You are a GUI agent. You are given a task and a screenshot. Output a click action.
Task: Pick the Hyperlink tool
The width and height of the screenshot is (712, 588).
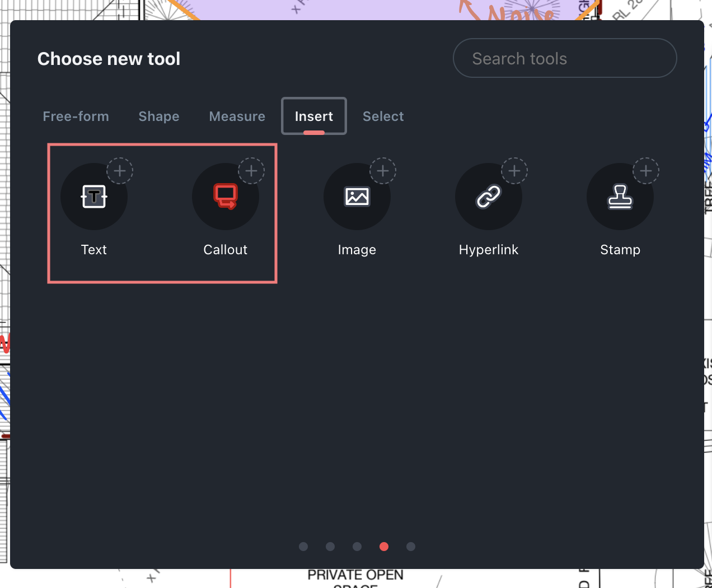click(x=488, y=196)
